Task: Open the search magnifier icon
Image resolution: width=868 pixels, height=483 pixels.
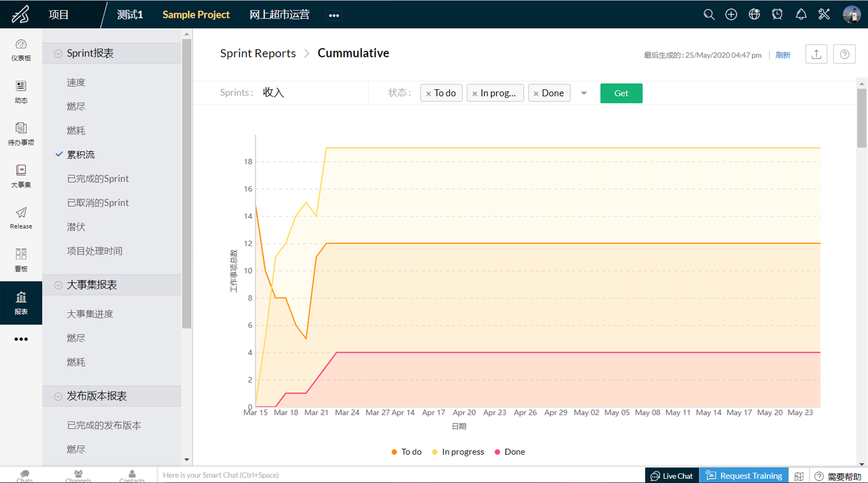Action: click(x=708, y=14)
